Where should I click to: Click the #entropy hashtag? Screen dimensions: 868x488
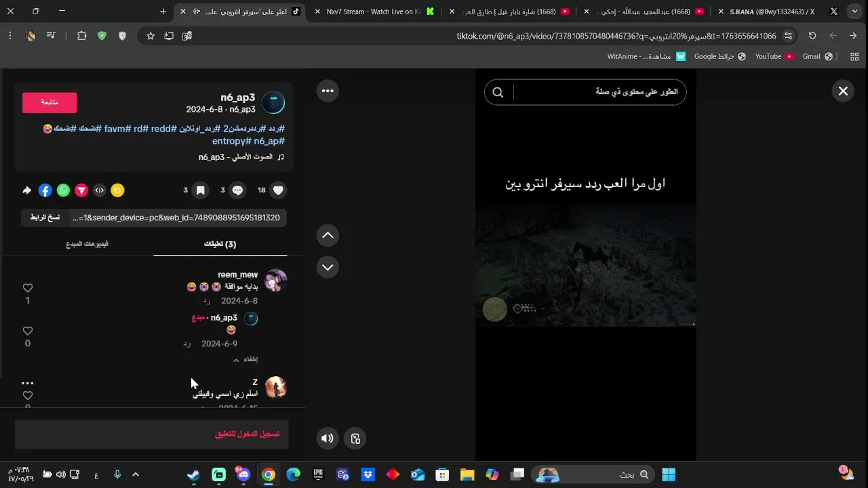coord(232,141)
